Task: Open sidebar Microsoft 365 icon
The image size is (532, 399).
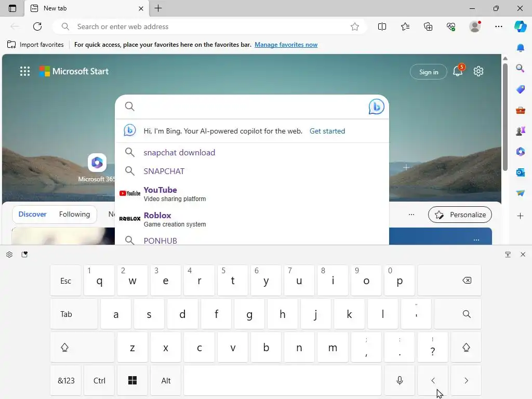Action: point(520,151)
